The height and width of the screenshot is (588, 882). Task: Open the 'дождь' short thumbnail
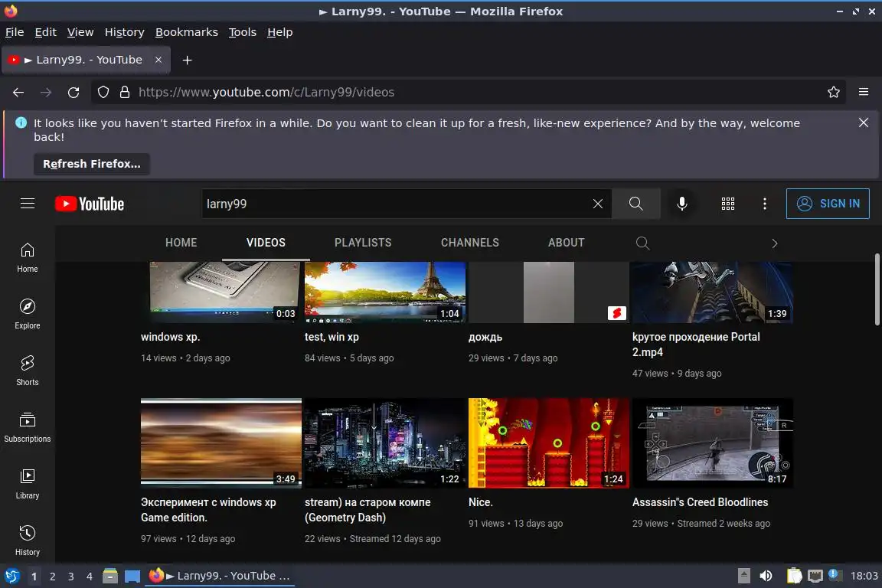tap(548, 292)
